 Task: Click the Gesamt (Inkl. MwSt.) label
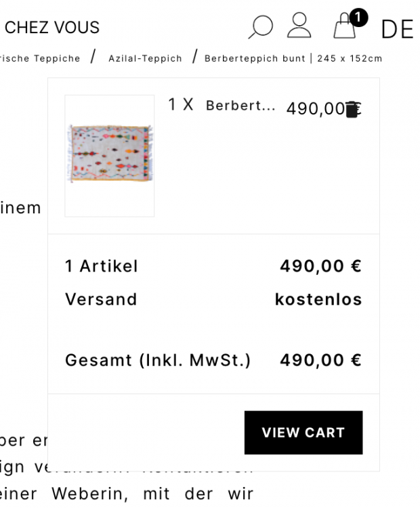click(158, 360)
